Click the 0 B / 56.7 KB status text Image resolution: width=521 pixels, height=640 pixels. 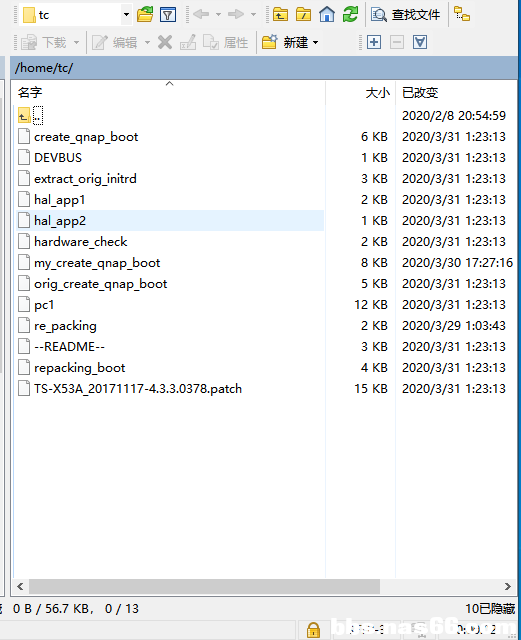pos(51,609)
